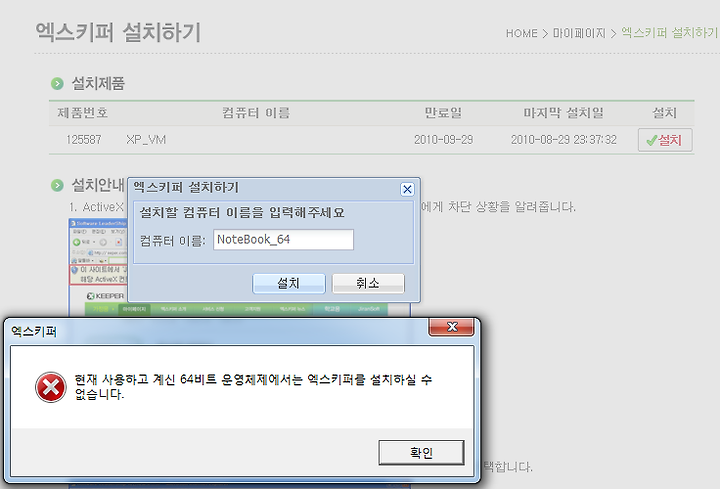This screenshot has height=489, width=720.
Task: Open 마이페이지 breadcrumb link
Action: coord(579,34)
